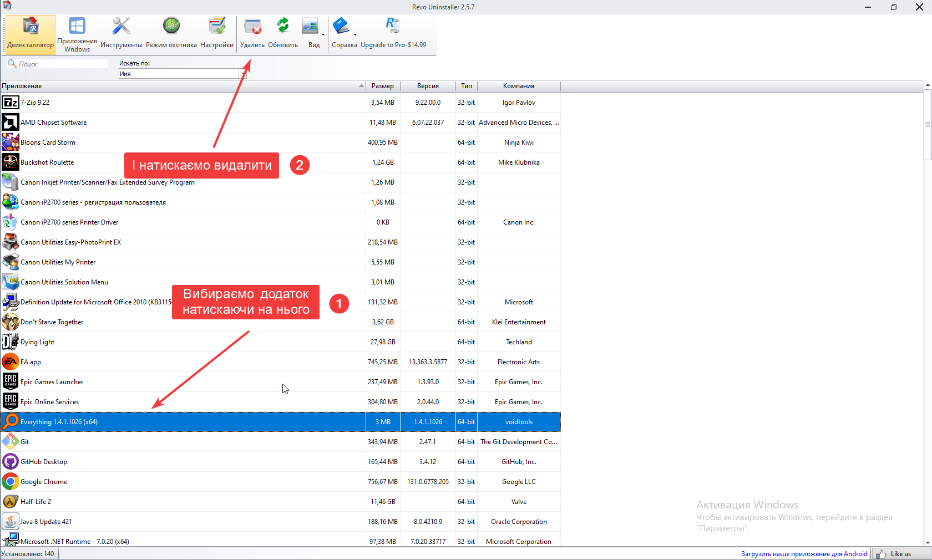Click the scrollbar up arrow

[x=928, y=85]
